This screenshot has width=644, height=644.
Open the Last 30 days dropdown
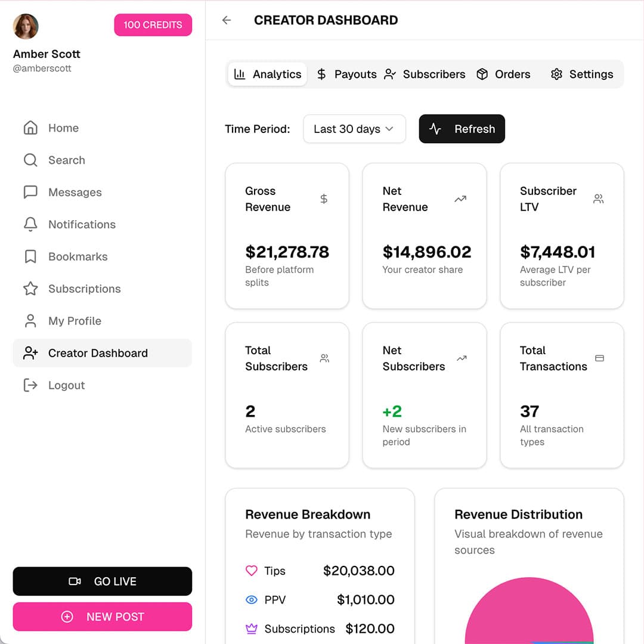pyautogui.click(x=354, y=129)
